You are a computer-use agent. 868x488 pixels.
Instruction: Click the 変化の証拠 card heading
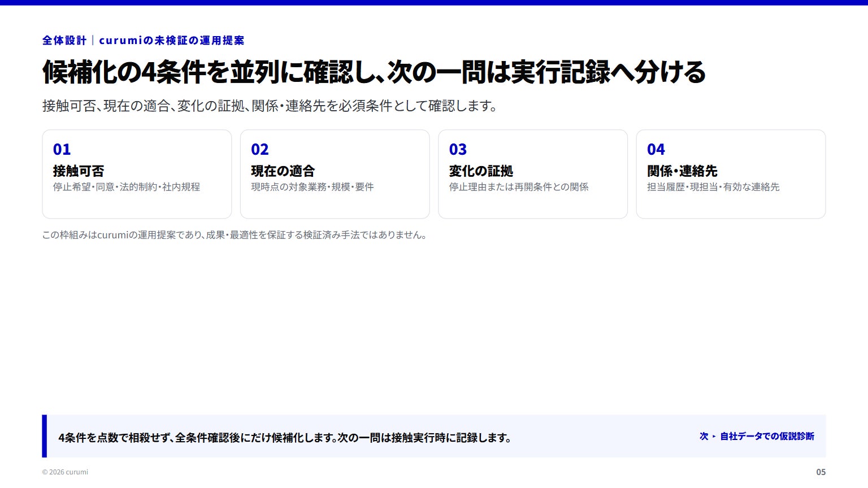coord(481,171)
